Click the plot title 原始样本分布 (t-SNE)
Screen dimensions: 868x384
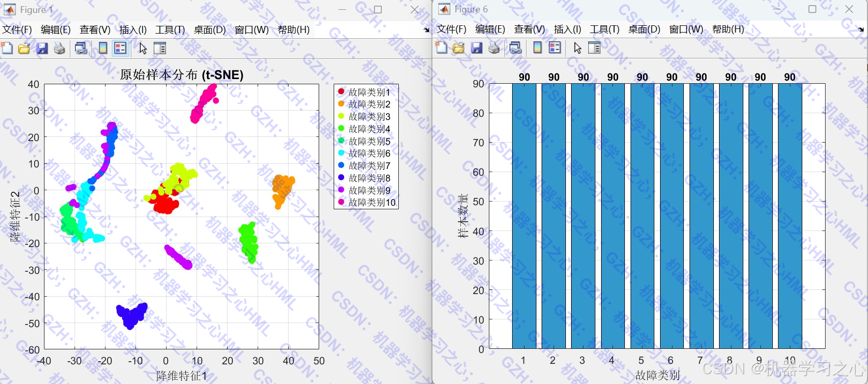tap(182, 75)
